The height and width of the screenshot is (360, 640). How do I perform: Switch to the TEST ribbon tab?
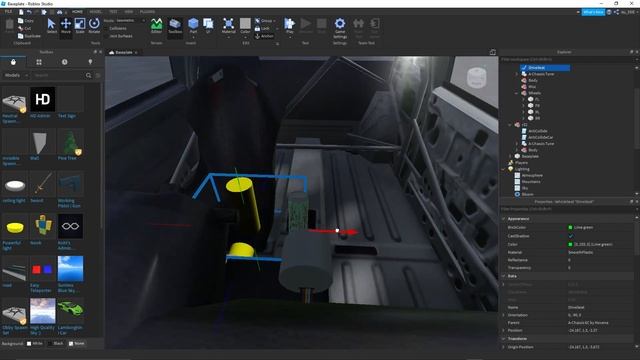click(113, 12)
